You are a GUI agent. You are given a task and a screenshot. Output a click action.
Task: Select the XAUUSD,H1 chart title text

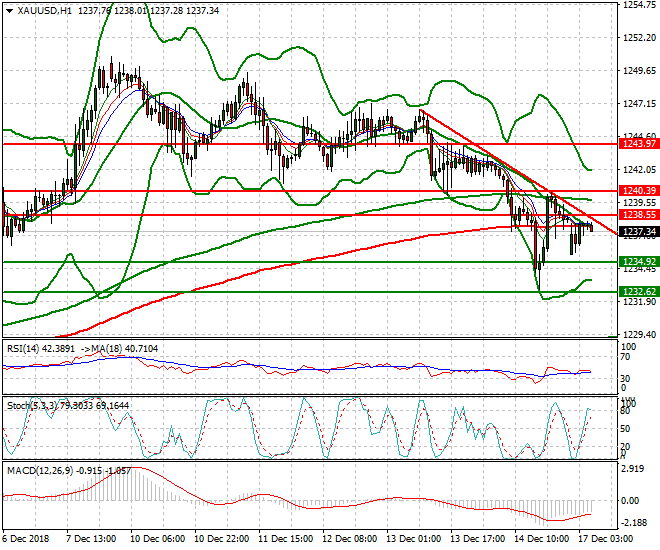44,9
